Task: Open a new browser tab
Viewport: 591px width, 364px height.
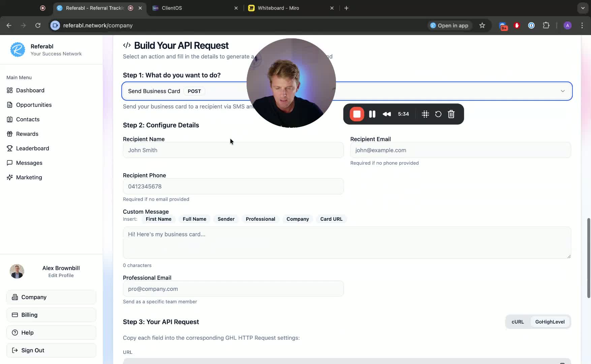Action: pyautogui.click(x=346, y=8)
